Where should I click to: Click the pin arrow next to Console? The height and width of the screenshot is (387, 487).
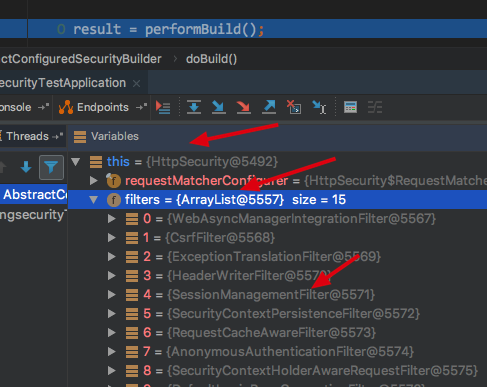point(43,107)
